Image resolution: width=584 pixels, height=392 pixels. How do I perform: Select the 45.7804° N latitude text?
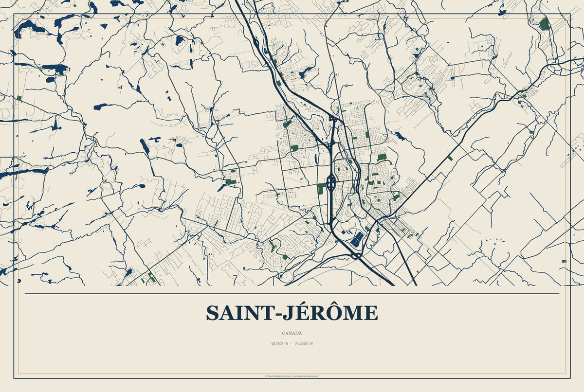[x=280, y=344]
